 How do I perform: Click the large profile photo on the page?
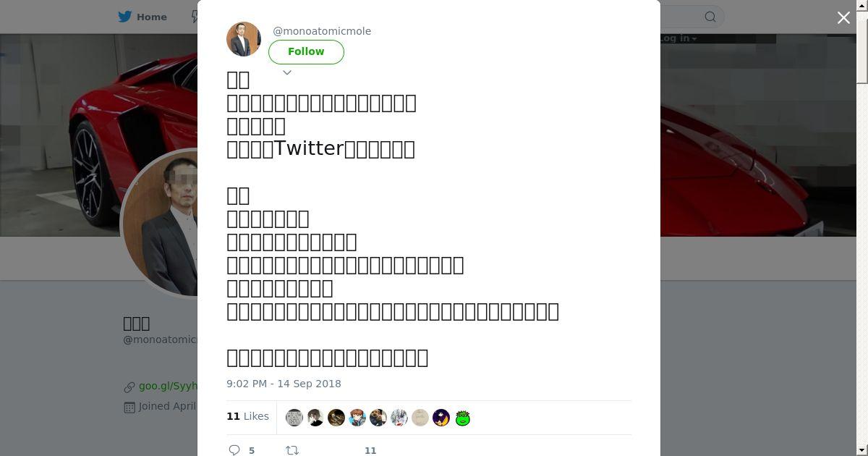coord(161,223)
